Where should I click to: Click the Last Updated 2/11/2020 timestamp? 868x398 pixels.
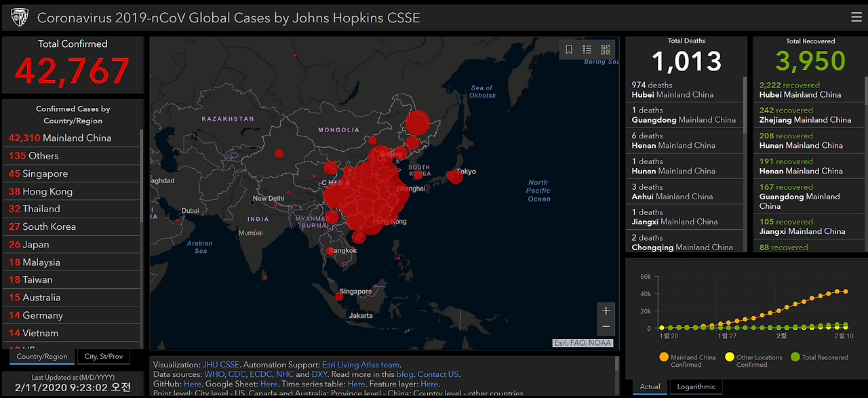[73, 387]
